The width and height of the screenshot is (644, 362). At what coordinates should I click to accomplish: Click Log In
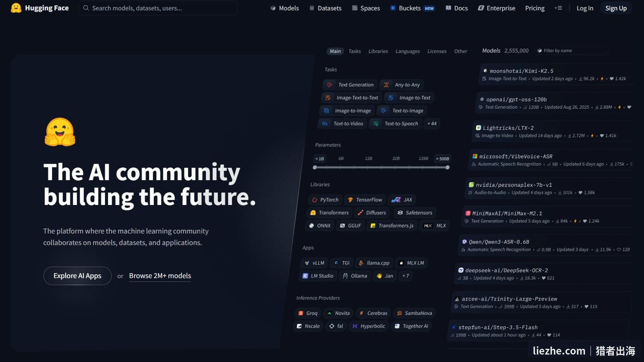point(585,8)
